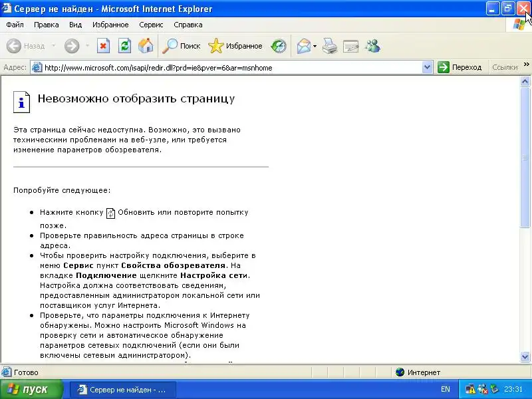Open the Forward history dropdown arrow

[87, 45]
